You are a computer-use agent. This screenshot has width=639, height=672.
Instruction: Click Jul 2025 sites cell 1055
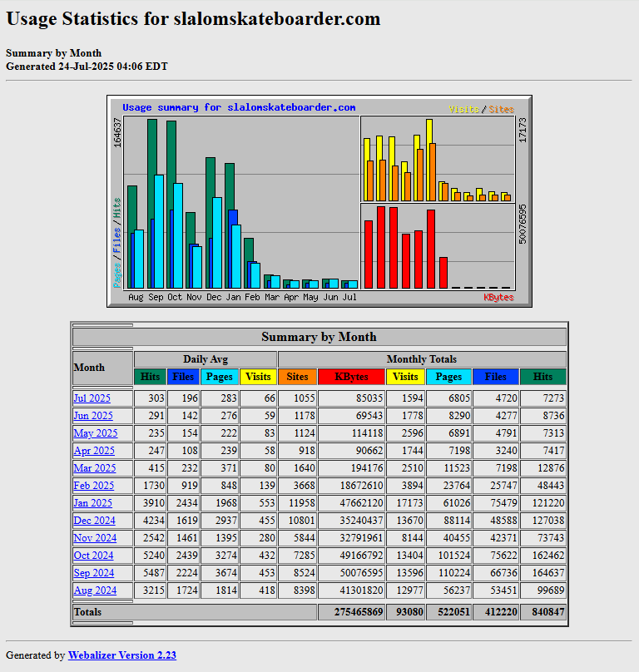tap(297, 398)
